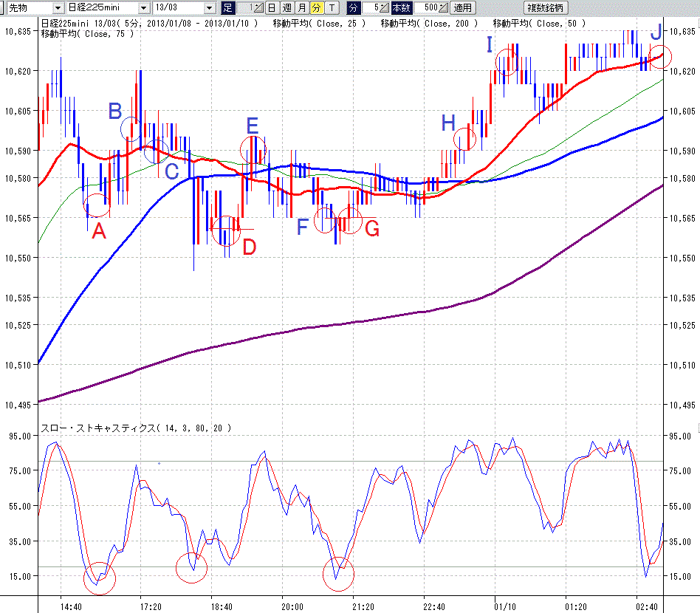Click the 20:00 time axis label
The image size is (700, 613).
coord(292,607)
